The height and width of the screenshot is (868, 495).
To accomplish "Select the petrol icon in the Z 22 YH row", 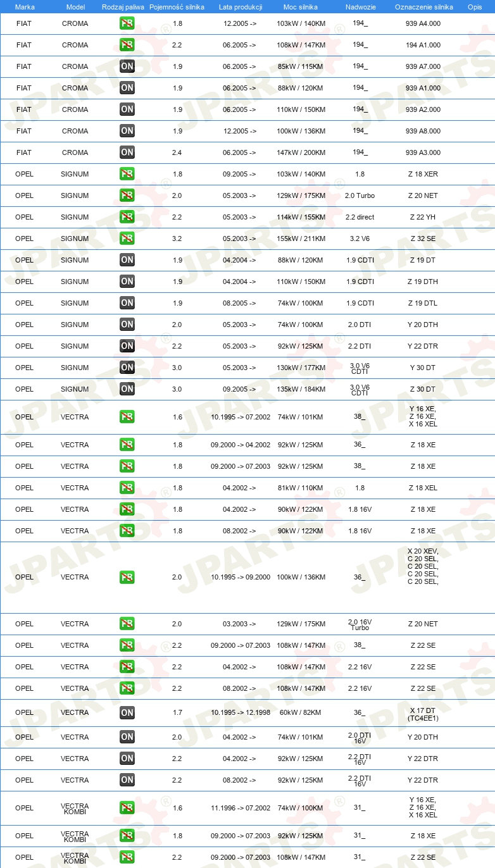I will pos(127,217).
